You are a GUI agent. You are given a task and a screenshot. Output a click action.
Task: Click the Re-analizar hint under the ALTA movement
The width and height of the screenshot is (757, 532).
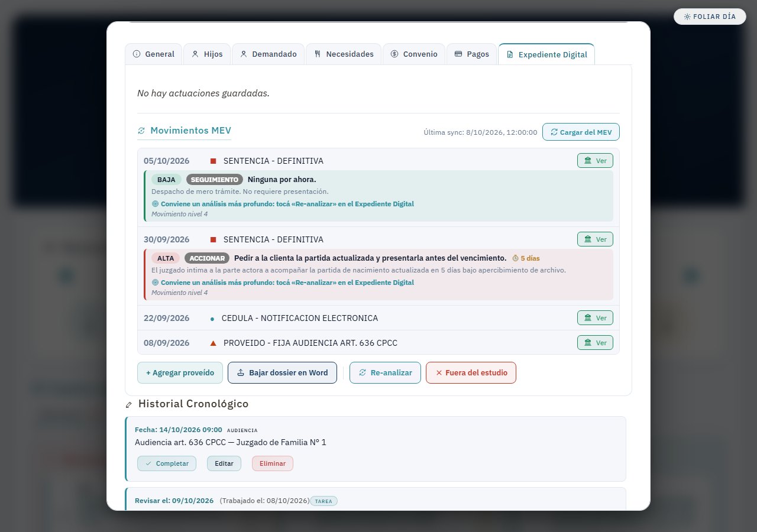[x=283, y=283]
